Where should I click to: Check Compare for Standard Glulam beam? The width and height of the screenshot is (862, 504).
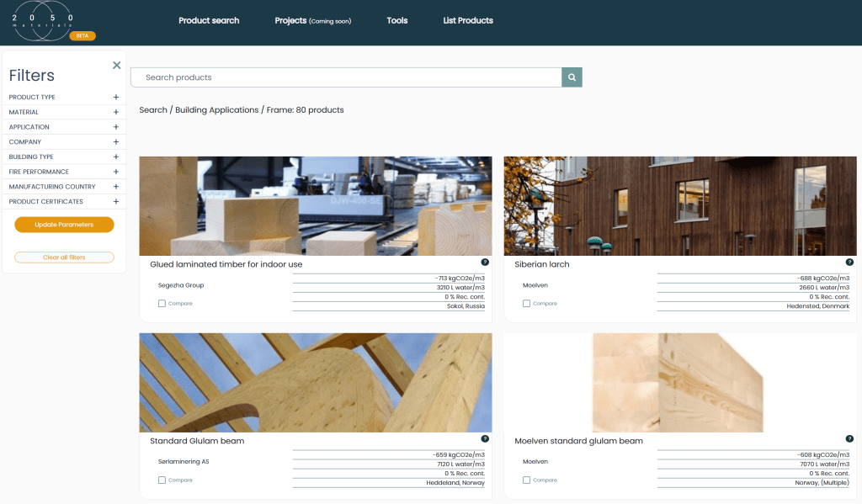(162, 480)
